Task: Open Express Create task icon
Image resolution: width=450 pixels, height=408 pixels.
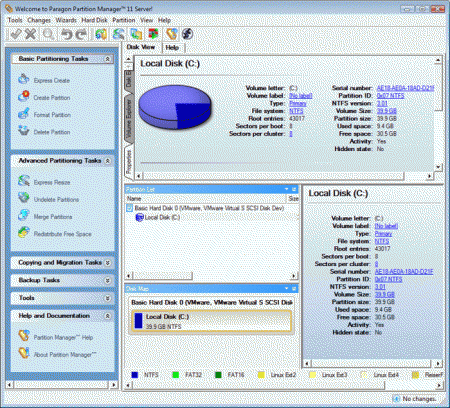Action: pos(24,79)
